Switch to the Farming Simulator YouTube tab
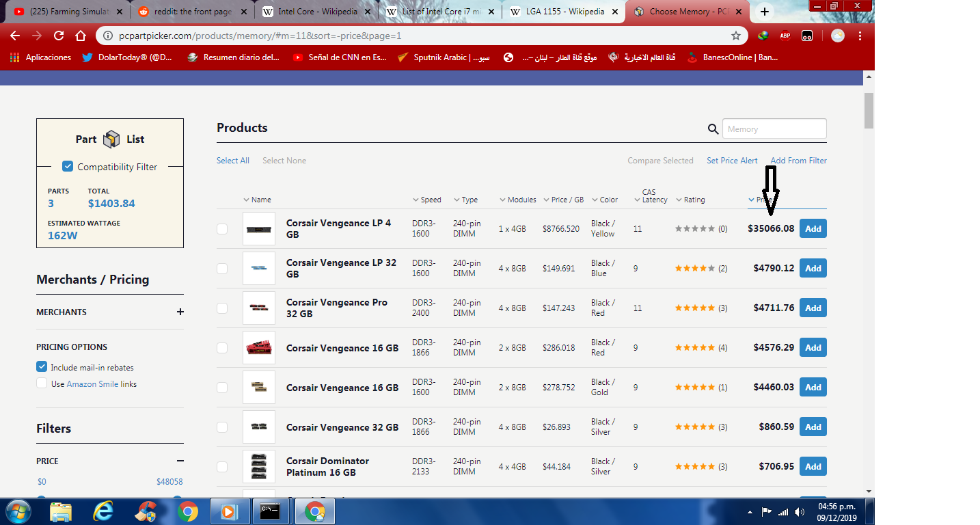This screenshot has width=980, height=525. tap(68, 12)
